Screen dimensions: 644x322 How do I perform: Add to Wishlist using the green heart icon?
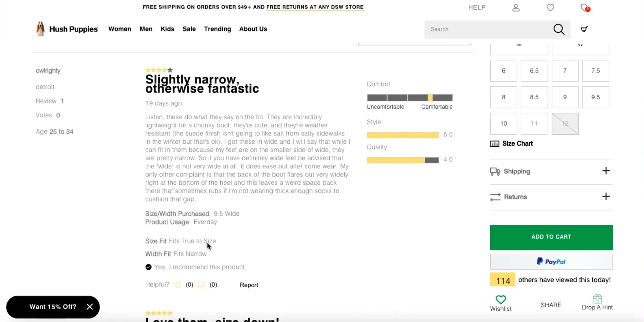tap(501, 299)
